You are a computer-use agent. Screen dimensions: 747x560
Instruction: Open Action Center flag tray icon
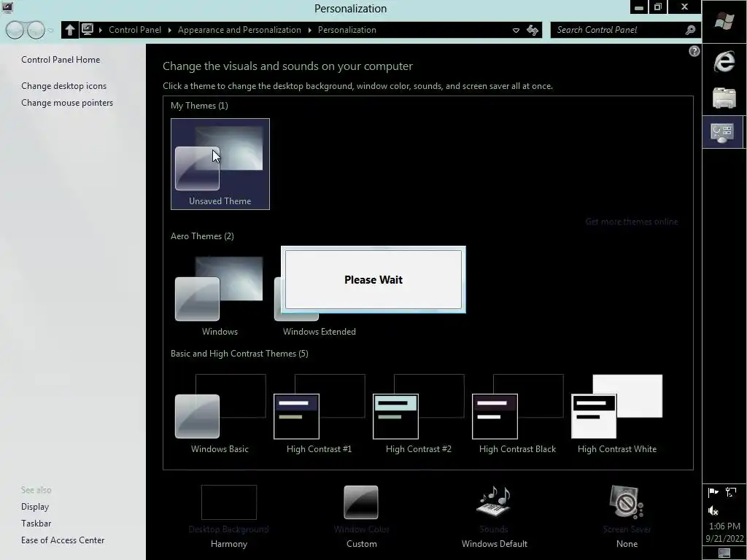tap(713, 492)
